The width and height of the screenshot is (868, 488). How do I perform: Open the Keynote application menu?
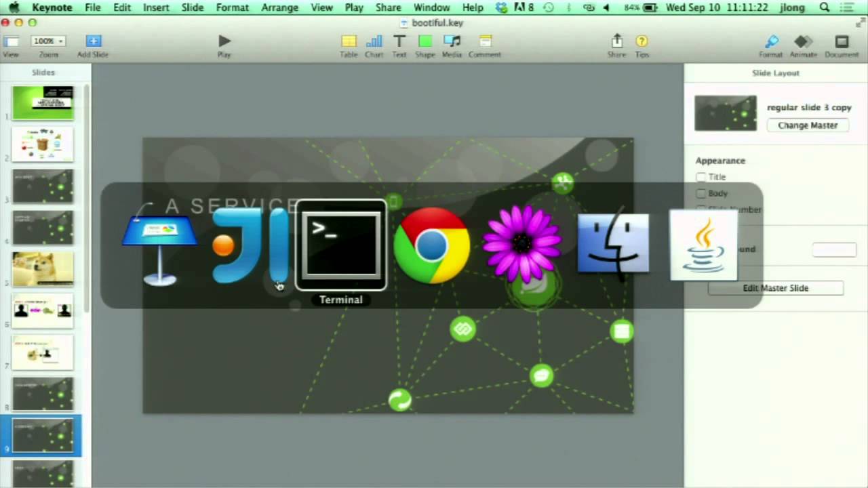click(52, 7)
